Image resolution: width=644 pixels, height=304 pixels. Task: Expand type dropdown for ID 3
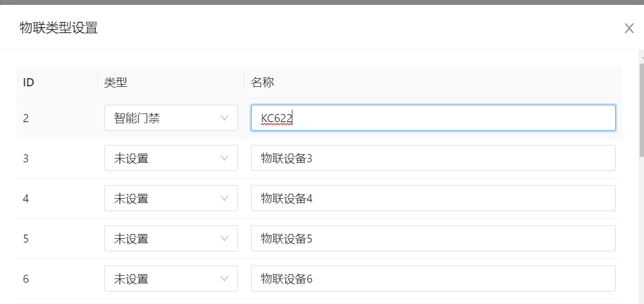click(171, 158)
